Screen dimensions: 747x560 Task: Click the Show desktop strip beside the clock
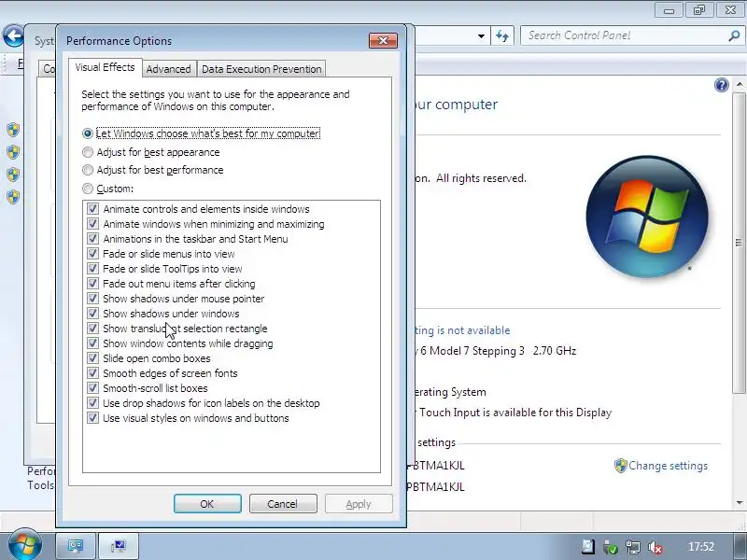740,547
